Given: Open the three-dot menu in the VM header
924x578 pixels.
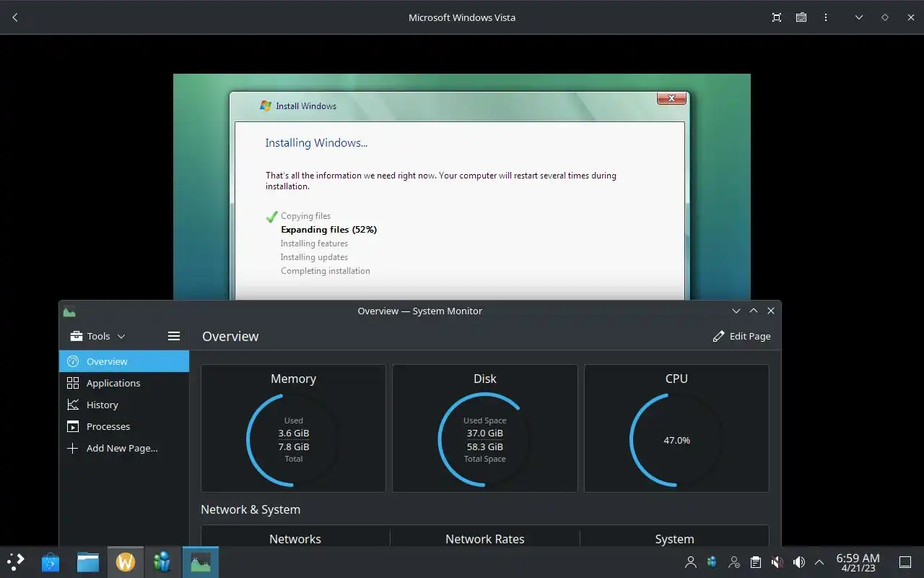Looking at the screenshot, I should pos(826,17).
